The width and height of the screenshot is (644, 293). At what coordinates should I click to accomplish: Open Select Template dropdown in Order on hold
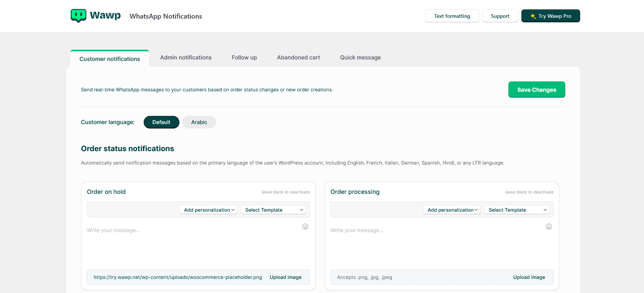(x=273, y=210)
